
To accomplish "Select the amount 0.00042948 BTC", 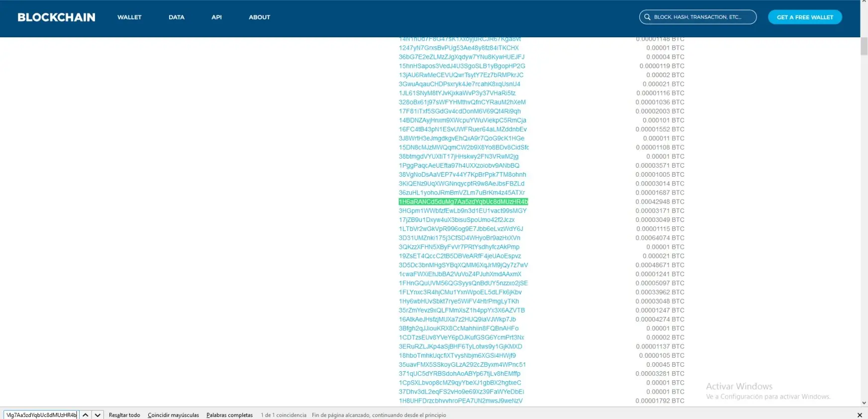I will [660, 202].
